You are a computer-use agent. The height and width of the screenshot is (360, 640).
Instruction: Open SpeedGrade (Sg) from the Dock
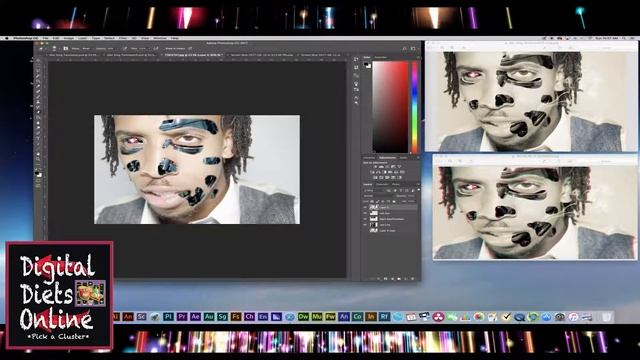click(x=222, y=316)
